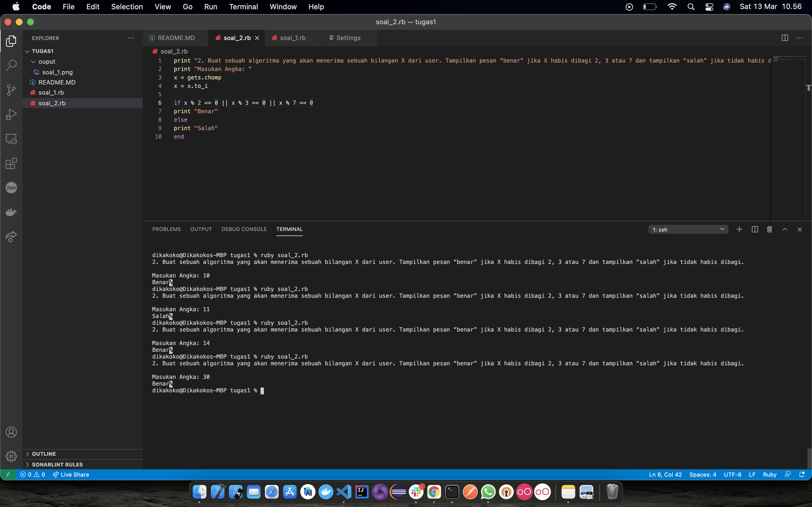
Task: Select the OUTPUT tab in terminal panel
Action: pos(201,229)
